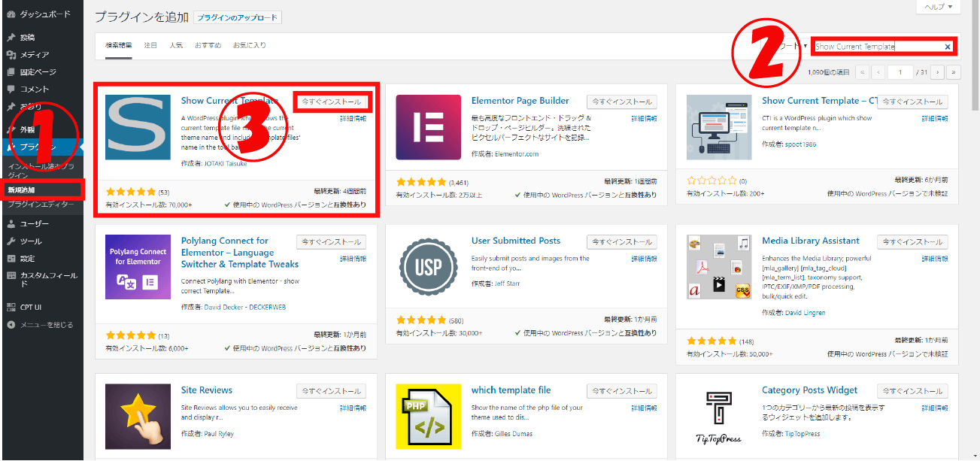Screen dimensions: 980x461
Task: Install the Site Reviews plugin
Action: (331, 391)
